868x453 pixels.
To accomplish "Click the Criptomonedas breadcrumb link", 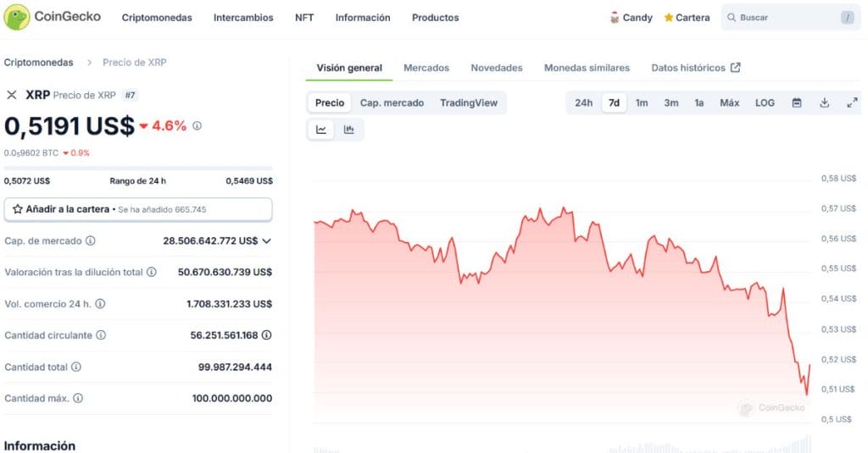I will (38, 63).
